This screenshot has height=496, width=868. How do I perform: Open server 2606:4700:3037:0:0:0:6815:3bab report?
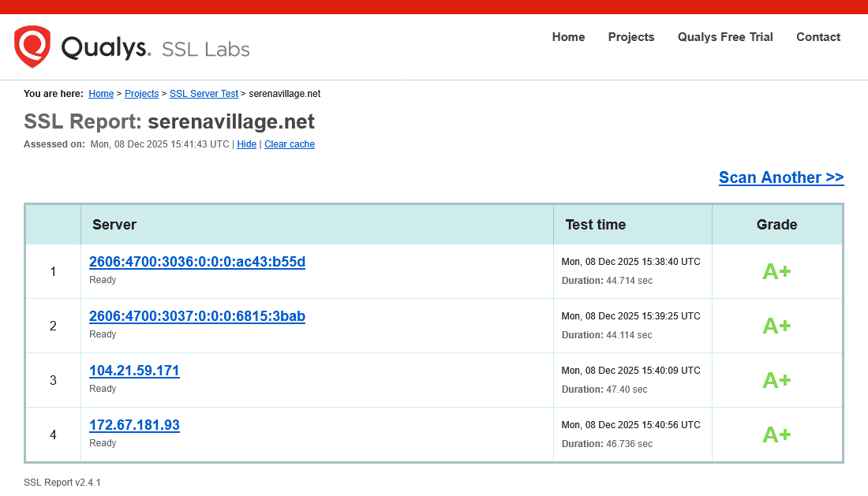(197, 316)
